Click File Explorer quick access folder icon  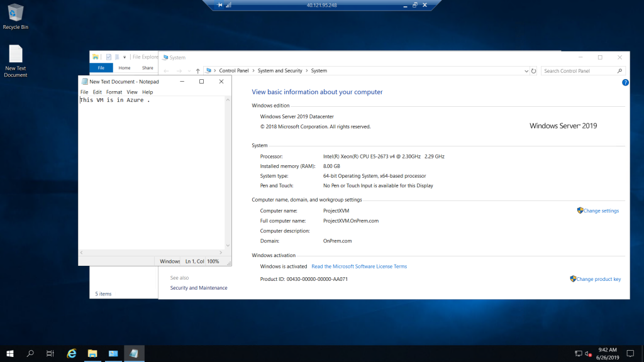click(96, 57)
